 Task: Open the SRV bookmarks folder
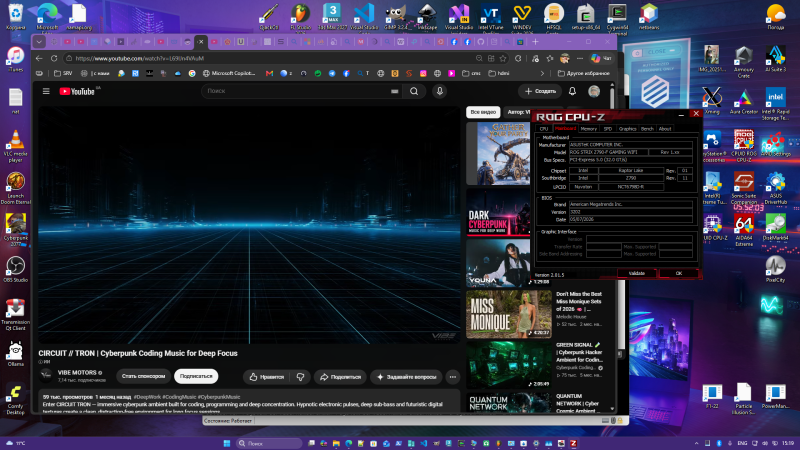pyautogui.click(x=63, y=73)
